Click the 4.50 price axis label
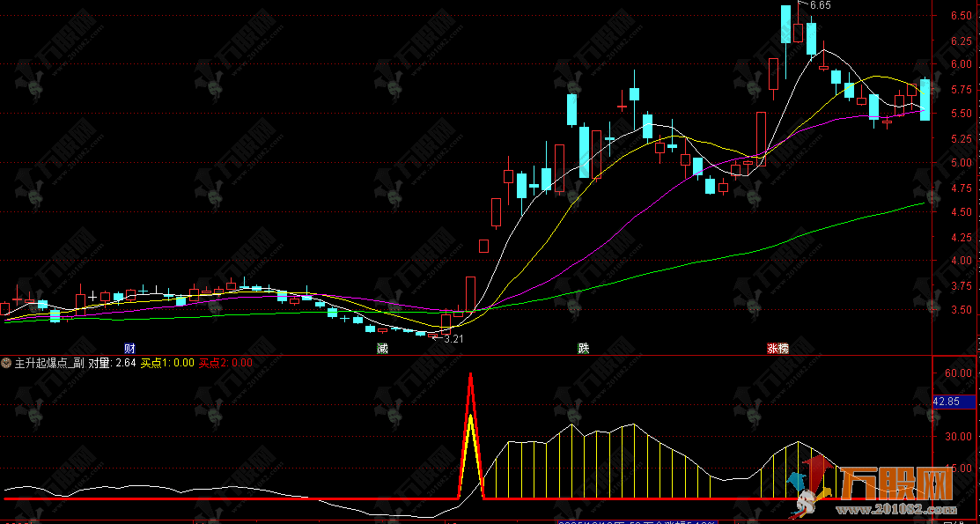This screenshot has width=980, height=524. click(961, 212)
